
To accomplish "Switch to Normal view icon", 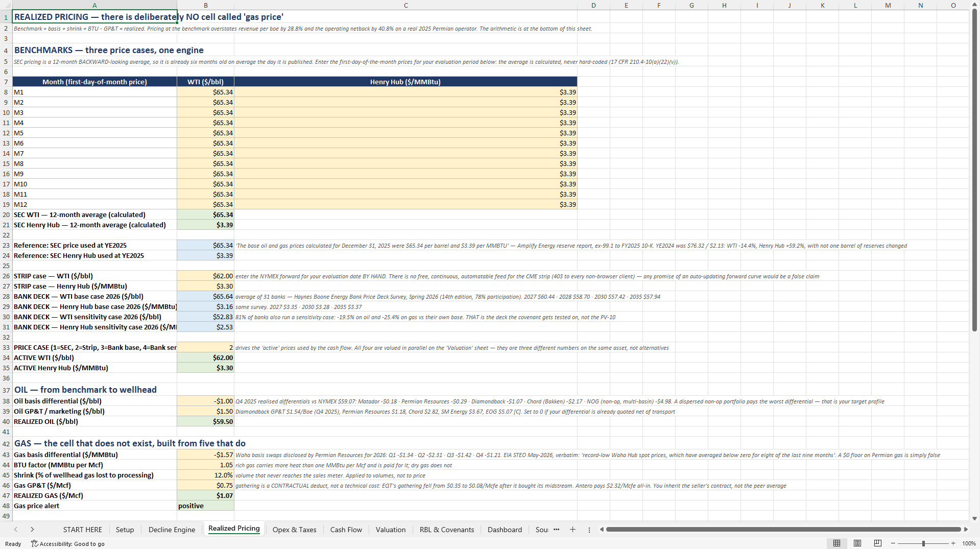I will point(836,543).
